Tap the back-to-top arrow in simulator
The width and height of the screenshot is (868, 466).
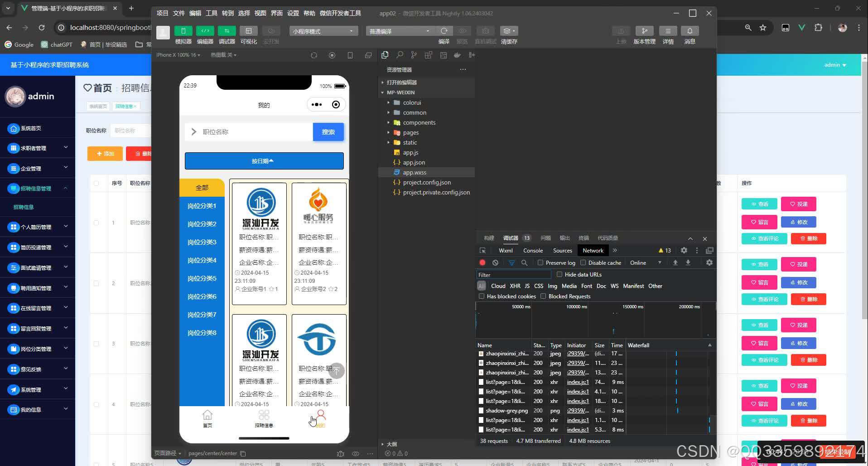[x=337, y=371]
